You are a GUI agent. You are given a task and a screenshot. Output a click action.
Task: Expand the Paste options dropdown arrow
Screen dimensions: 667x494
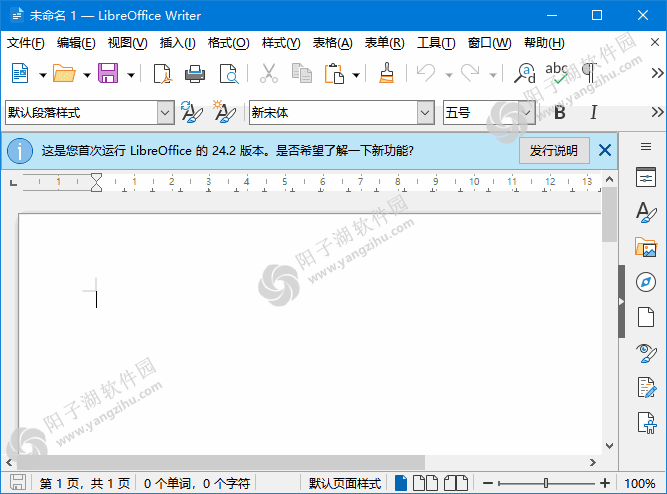coord(356,75)
